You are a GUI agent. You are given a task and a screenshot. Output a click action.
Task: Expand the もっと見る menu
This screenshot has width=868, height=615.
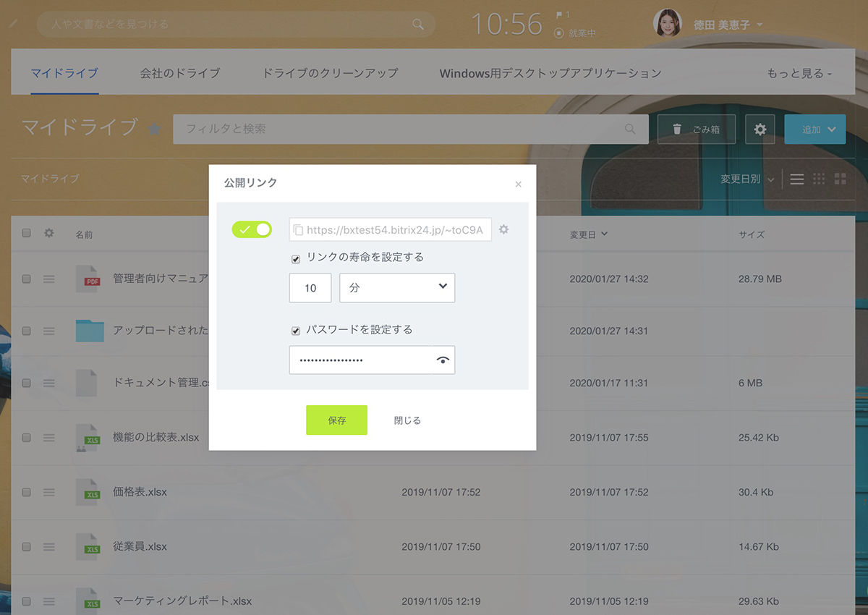[x=799, y=73]
